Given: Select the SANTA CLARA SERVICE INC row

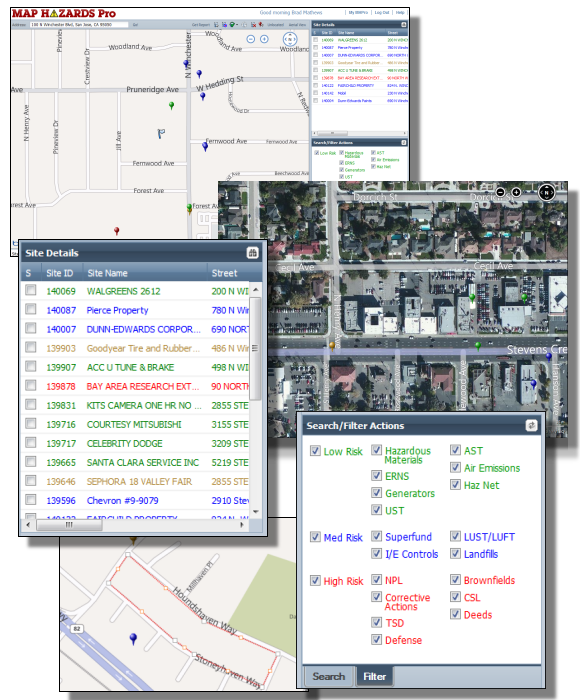Looking at the screenshot, I should 136,462.
